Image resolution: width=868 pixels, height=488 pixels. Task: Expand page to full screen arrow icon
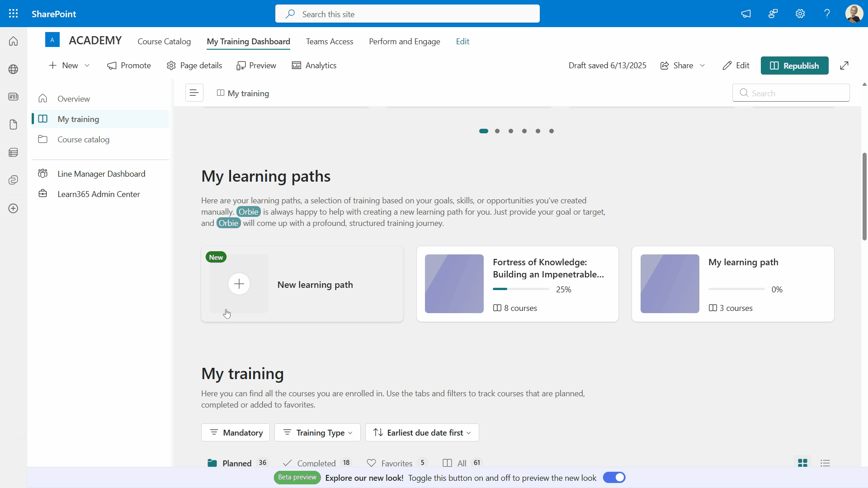(844, 66)
